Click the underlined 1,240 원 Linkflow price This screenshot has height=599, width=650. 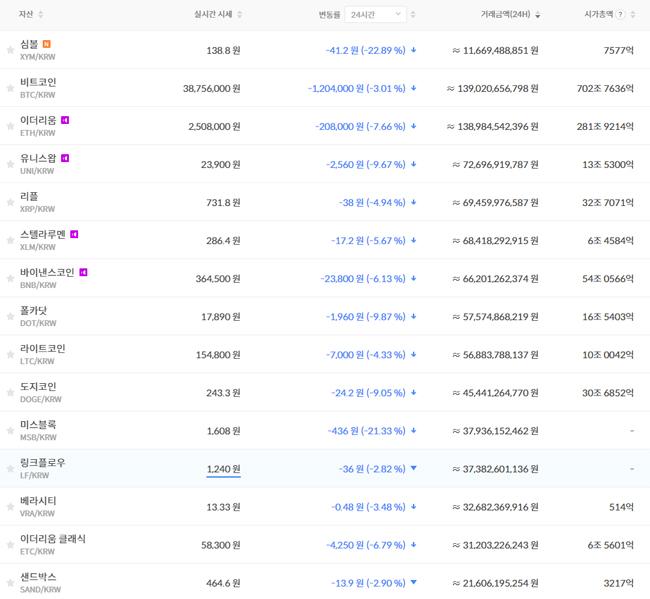(223, 468)
